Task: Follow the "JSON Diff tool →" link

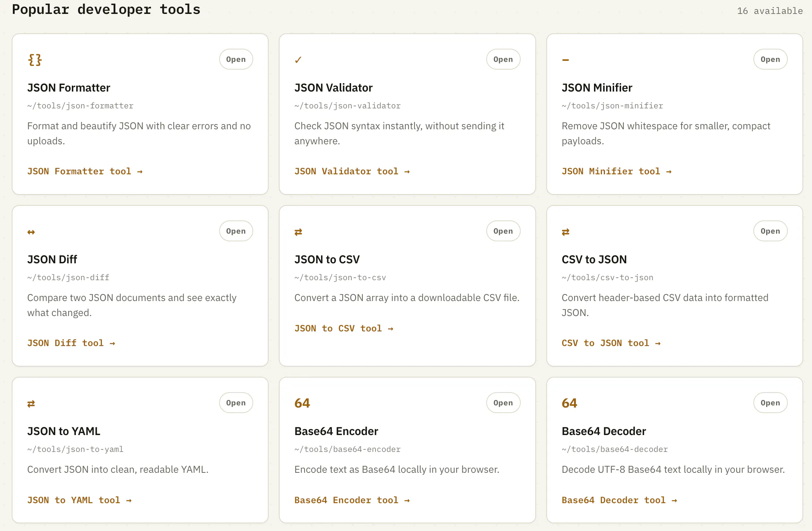Action: (71, 343)
